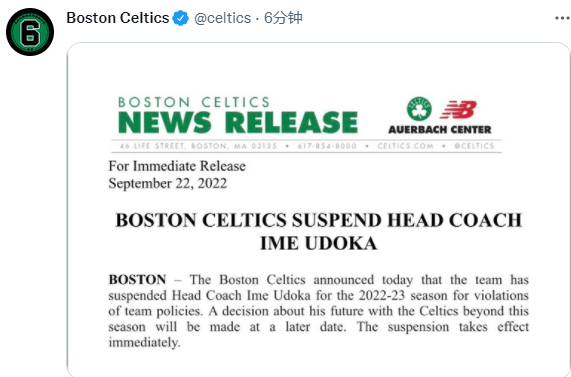Click the Celtics shamrock logo in the release

click(419, 109)
